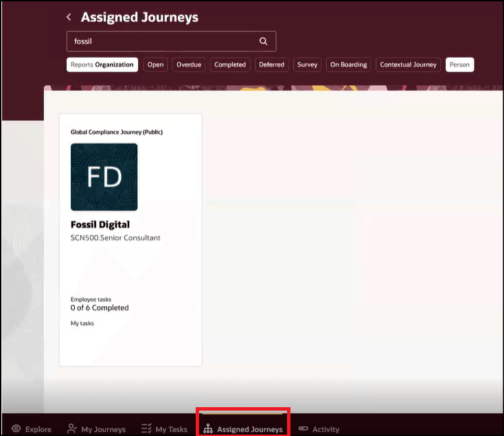Toggle the Deferred filter chip
The width and height of the screenshot is (504, 436).
point(272,65)
